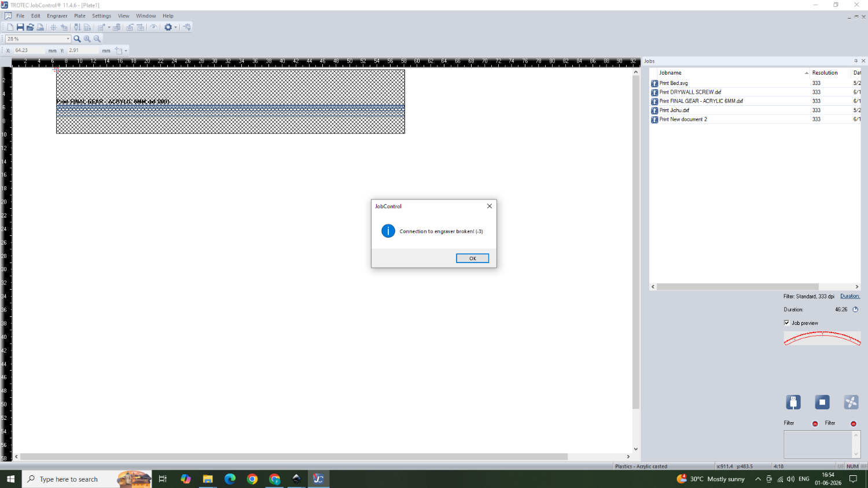868x488 pixels.
Task: Open Google Chrome from the taskbar
Action: [252, 479]
